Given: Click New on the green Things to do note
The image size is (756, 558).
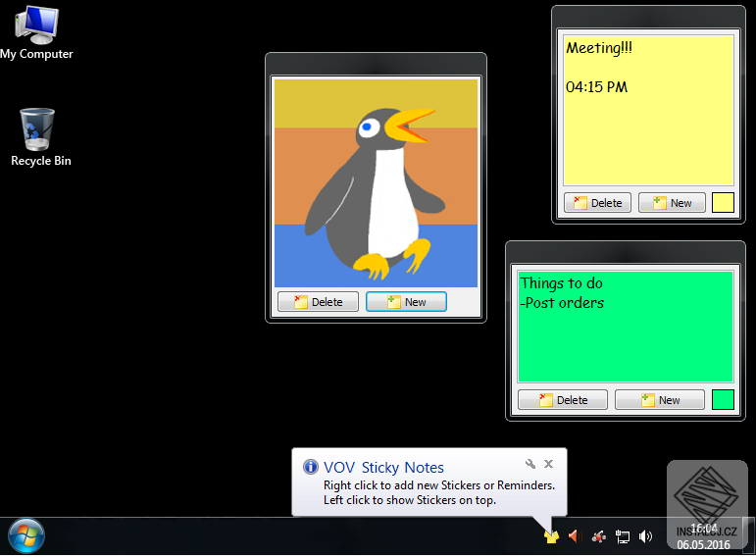Looking at the screenshot, I should tap(660, 400).
